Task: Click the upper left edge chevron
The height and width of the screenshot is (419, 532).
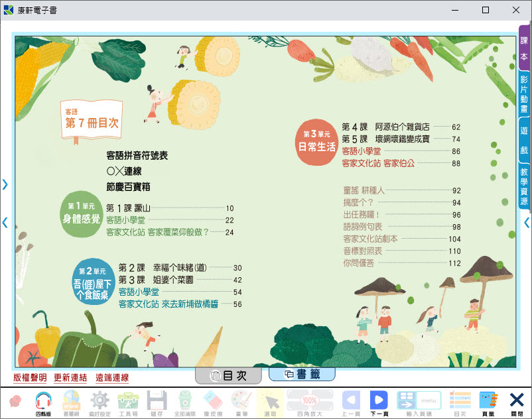Action: click(x=5, y=184)
